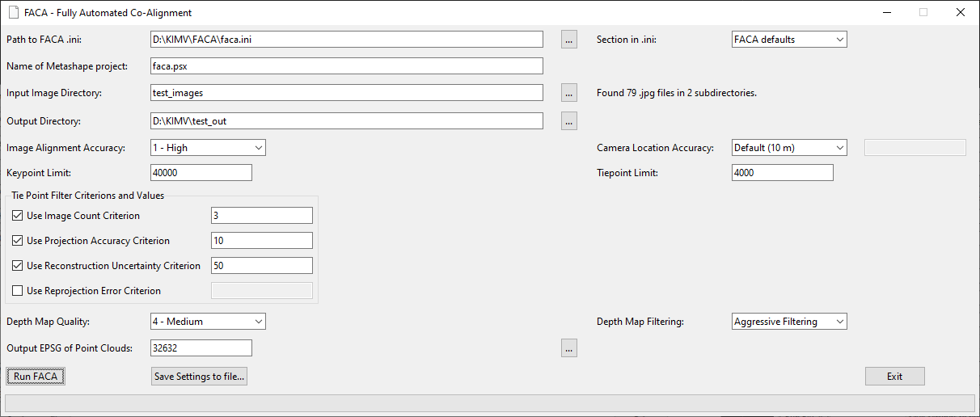The height and width of the screenshot is (417, 980).
Task: Open the Depth Map Filtering dropdown
Action: [789, 322]
